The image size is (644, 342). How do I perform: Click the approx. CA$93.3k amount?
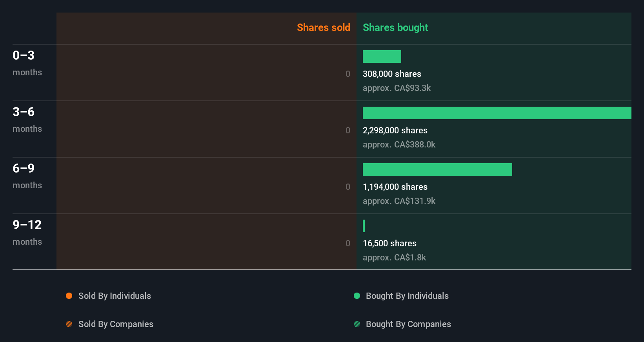(x=397, y=88)
